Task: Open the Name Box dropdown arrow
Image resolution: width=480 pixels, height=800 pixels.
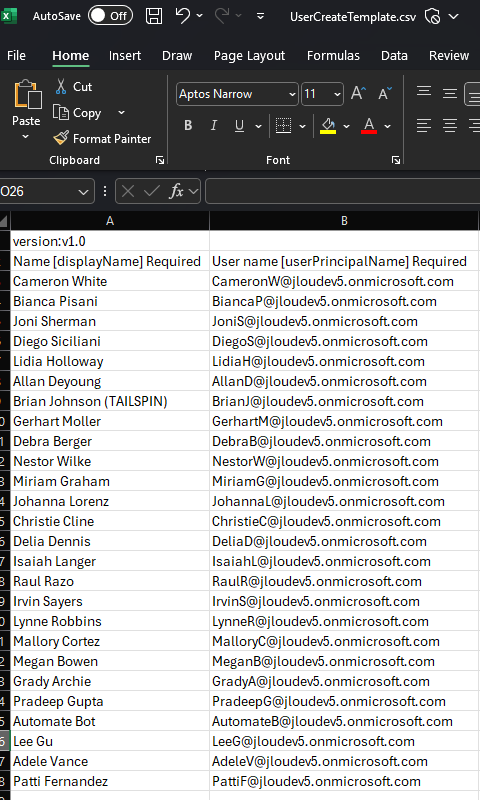Action: [83, 192]
